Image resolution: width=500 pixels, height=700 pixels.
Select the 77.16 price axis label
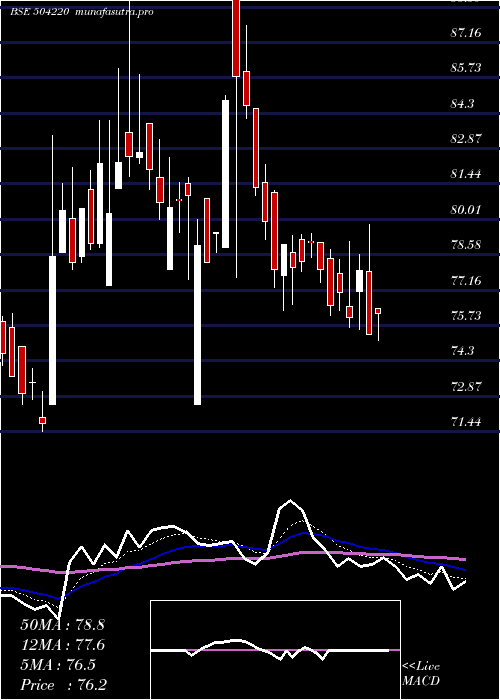click(x=467, y=281)
